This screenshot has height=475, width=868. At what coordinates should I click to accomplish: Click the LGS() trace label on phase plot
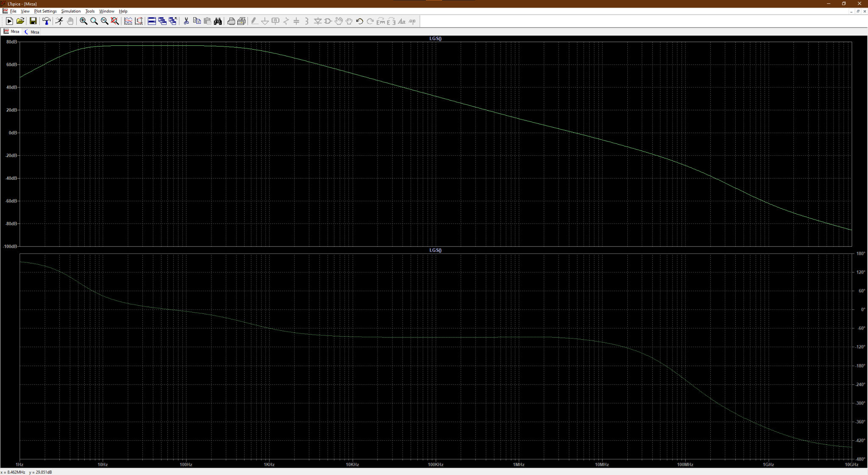pos(435,250)
